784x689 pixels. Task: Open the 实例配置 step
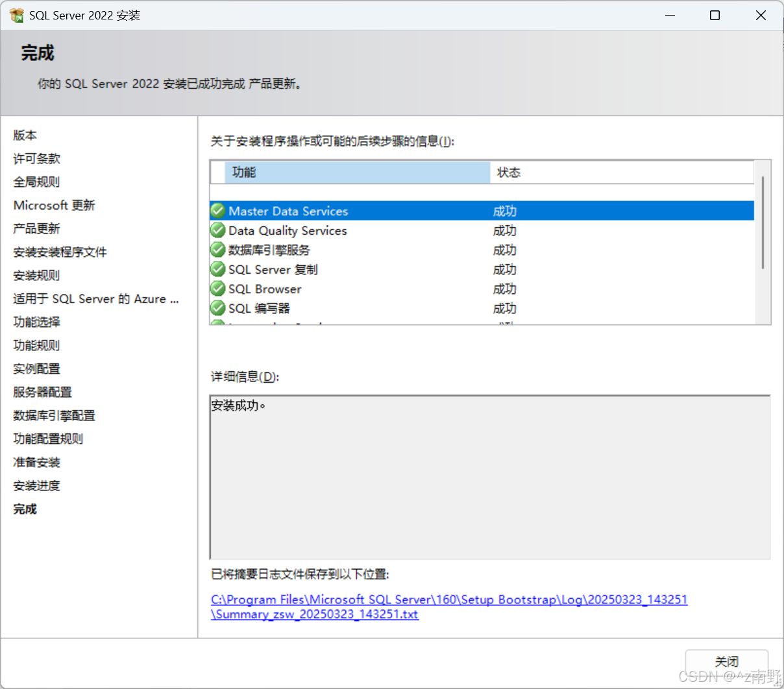coord(36,369)
